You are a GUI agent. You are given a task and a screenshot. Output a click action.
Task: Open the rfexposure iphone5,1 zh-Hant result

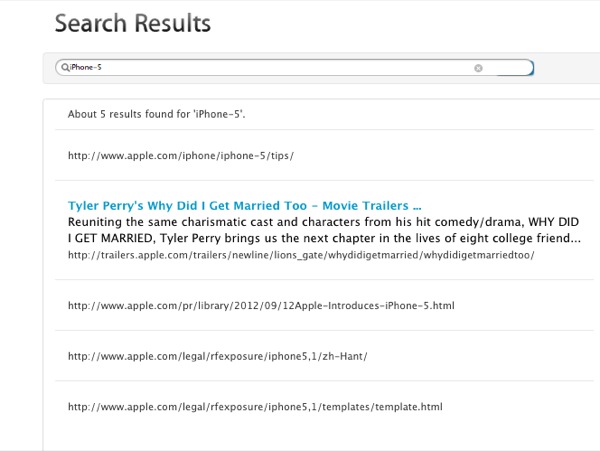point(217,356)
